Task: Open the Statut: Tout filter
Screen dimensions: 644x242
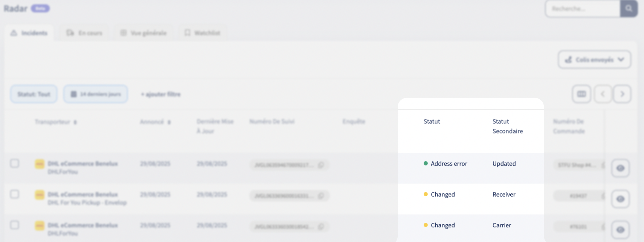Action: [x=34, y=94]
